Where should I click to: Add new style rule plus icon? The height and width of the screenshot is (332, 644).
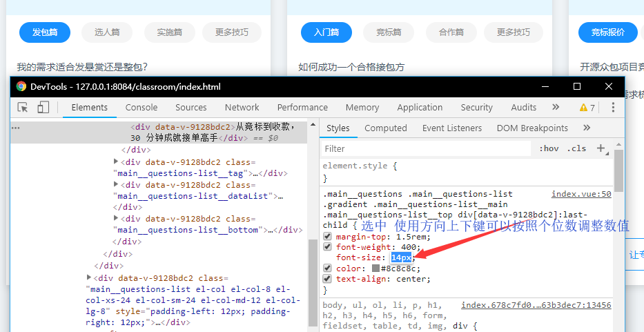pyautogui.click(x=602, y=148)
